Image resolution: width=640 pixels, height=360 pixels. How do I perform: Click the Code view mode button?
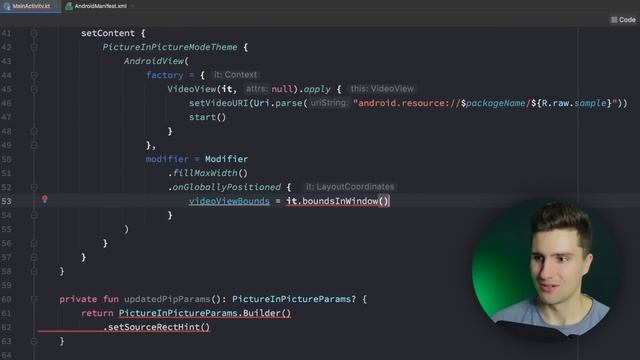tap(623, 20)
